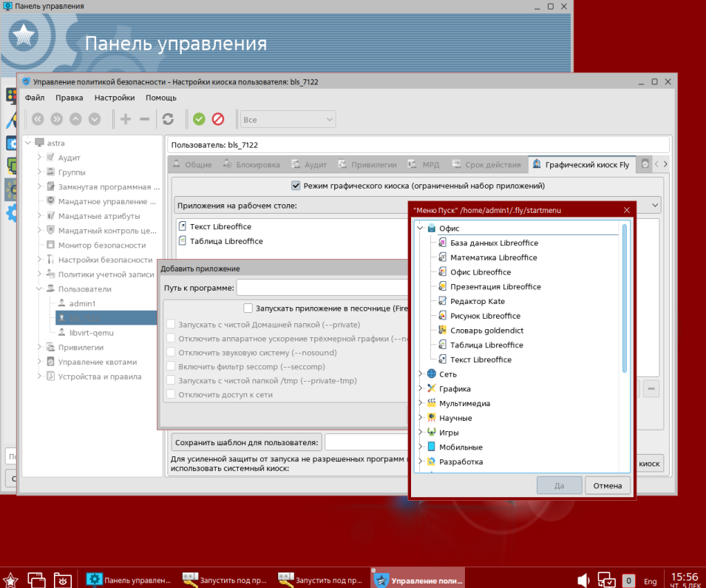
Task: Toggle Включить фильтр seccomp checkbox
Action: [x=171, y=366]
